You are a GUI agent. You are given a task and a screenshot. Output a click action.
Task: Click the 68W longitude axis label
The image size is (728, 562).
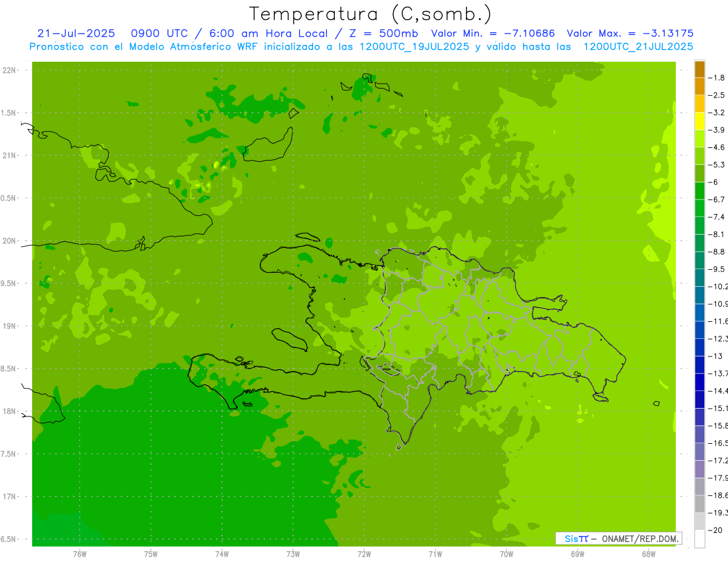coord(649,554)
